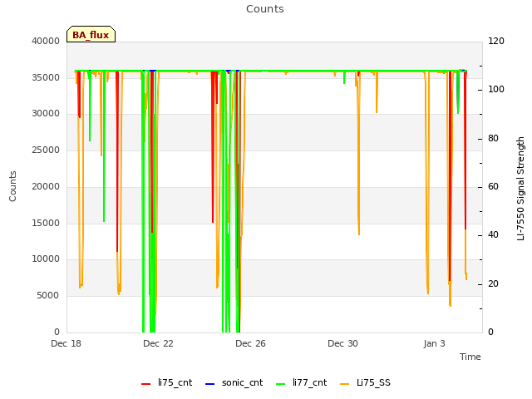Click the left Counts y-axis title
Viewport: 532px width, 399px height.
[12, 186]
